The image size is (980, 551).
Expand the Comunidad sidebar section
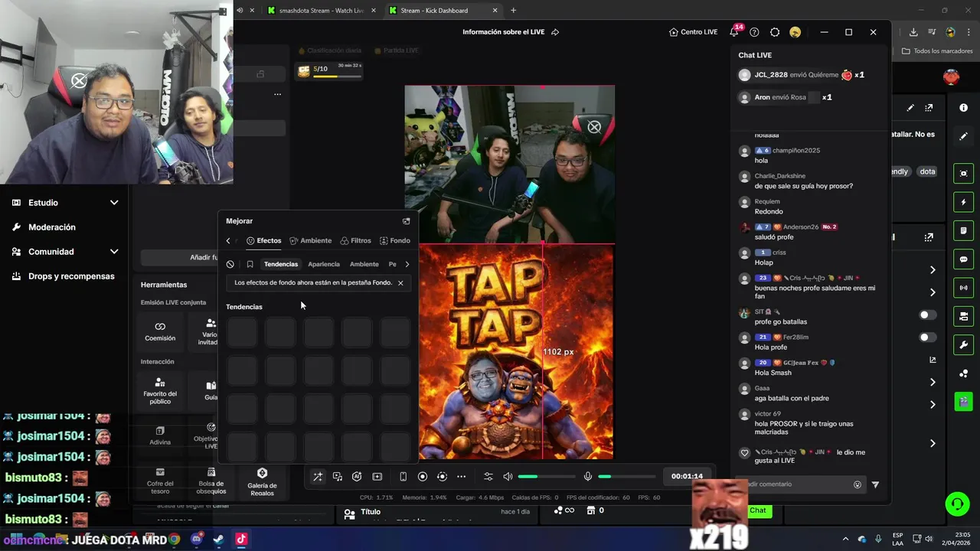coord(65,252)
